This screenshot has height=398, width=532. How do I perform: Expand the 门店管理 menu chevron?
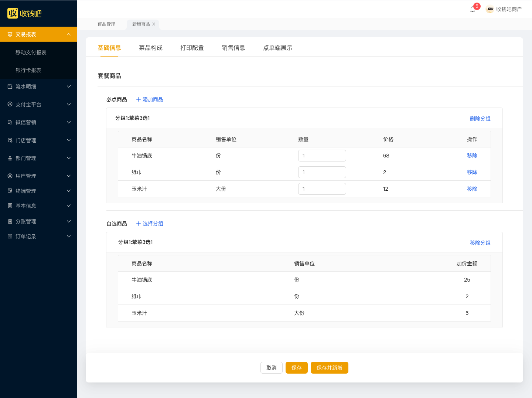69,140
